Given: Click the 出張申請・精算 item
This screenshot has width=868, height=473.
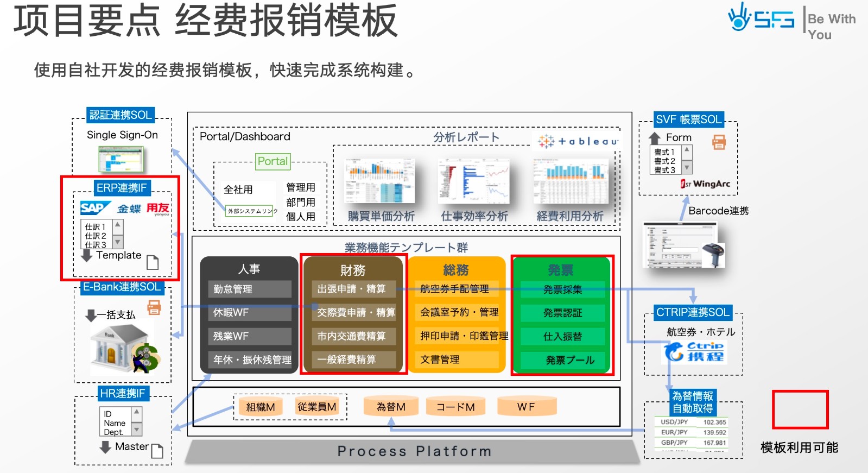Looking at the screenshot, I should (x=352, y=289).
